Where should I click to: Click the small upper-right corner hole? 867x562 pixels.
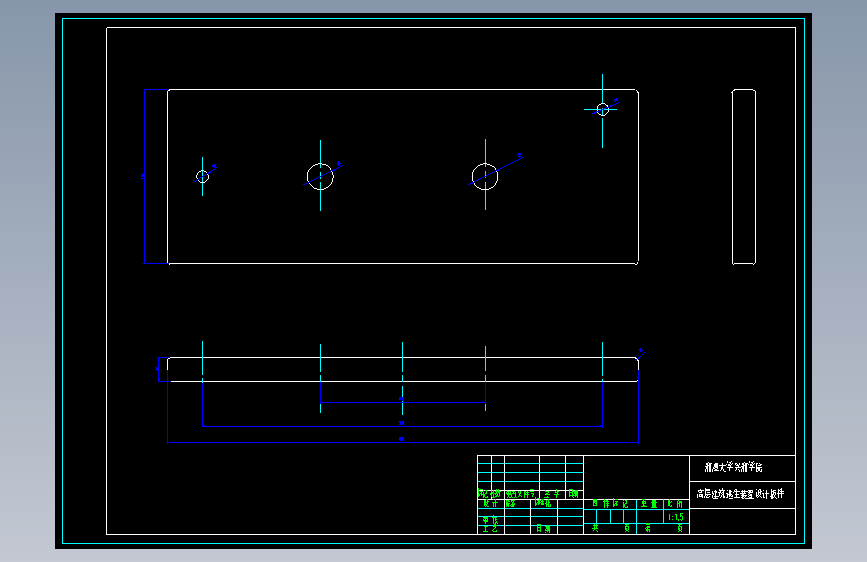(x=603, y=110)
